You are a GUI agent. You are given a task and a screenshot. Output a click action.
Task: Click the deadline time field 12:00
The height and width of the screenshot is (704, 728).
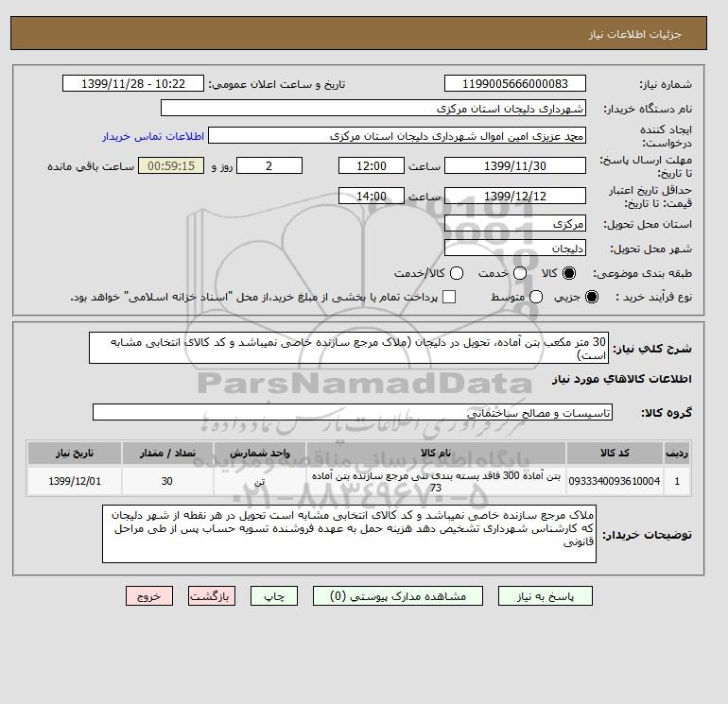click(x=372, y=165)
